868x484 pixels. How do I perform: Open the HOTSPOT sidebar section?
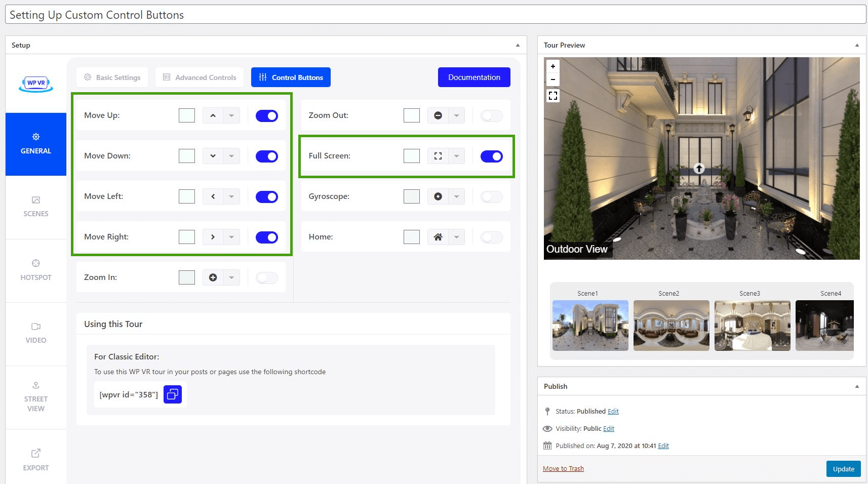click(x=36, y=271)
